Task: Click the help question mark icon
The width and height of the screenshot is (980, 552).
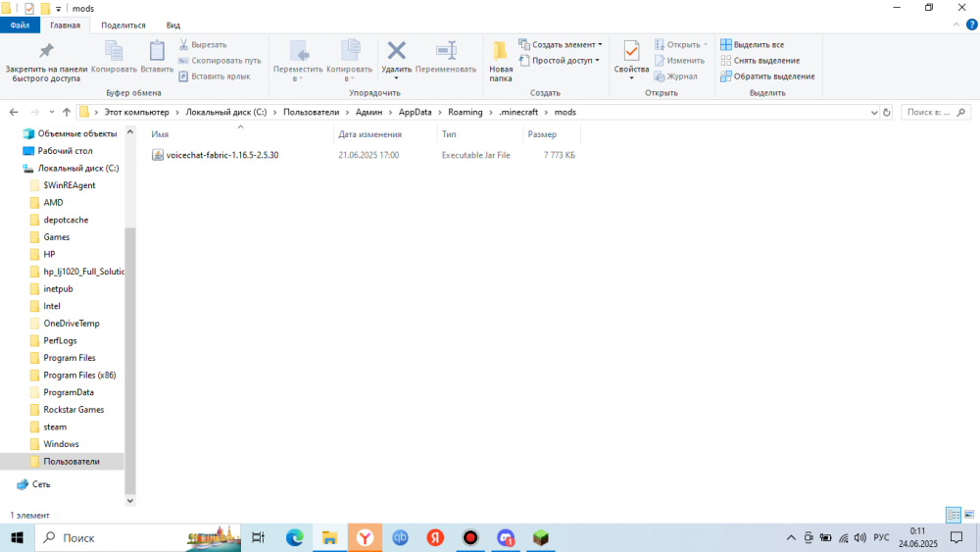Action: (x=972, y=25)
